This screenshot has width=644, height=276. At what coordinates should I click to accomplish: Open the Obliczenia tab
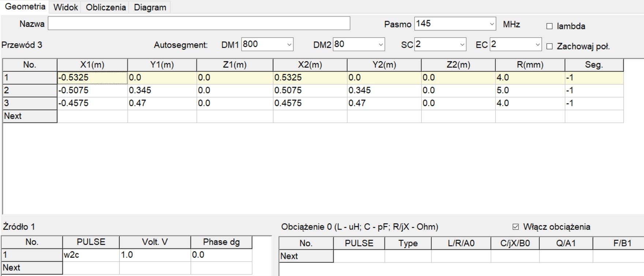pyautogui.click(x=106, y=7)
